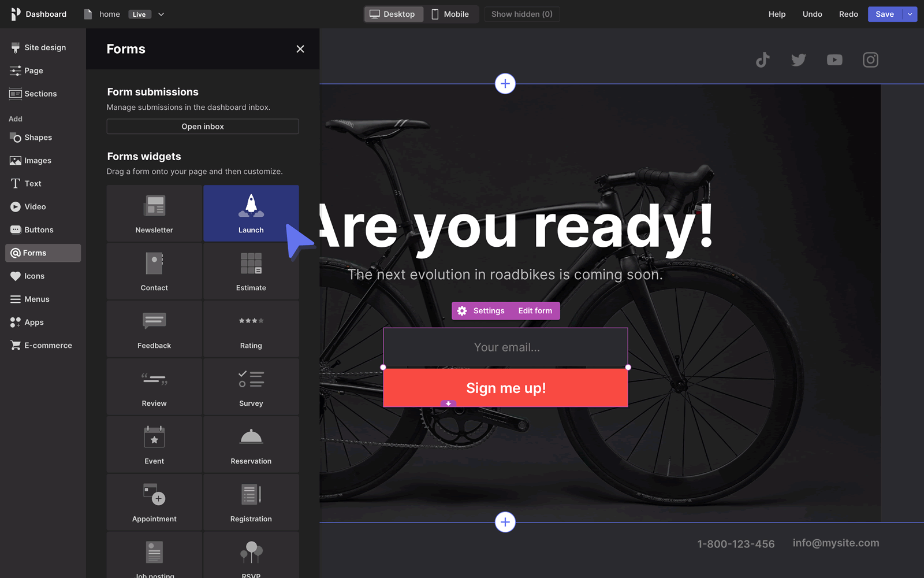Click Undo in the top bar
This screenshot has height=578, width=924.
pyautogui.click(x=812, y=14)
